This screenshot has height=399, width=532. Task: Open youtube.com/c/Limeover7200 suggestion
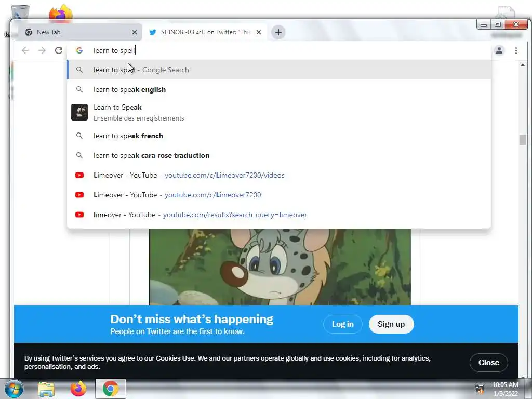point(279,195)
